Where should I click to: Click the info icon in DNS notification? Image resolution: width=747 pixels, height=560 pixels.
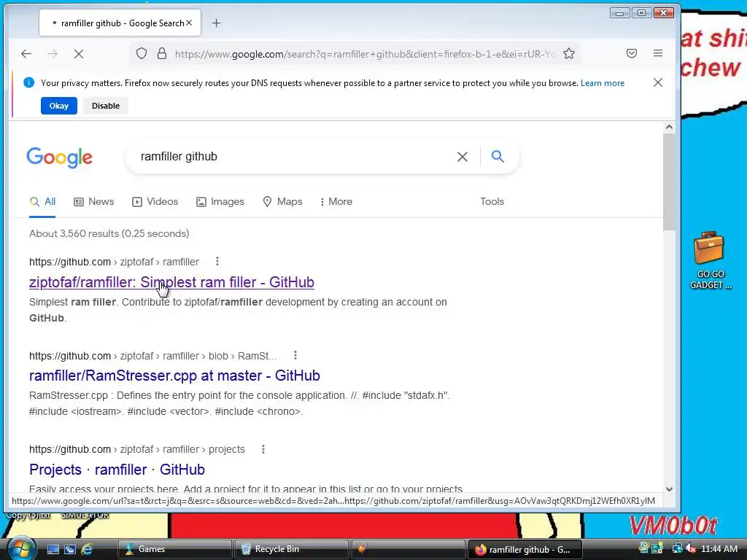tap(28, 82)
